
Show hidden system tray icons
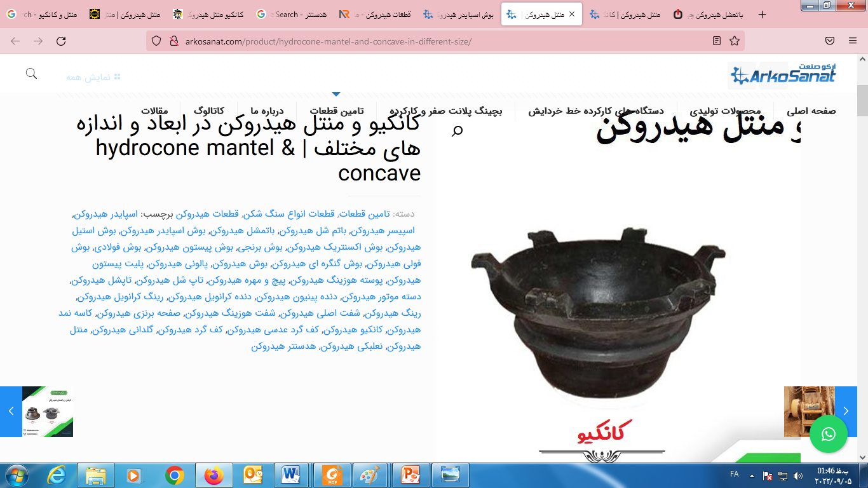[x=752, y=475]
